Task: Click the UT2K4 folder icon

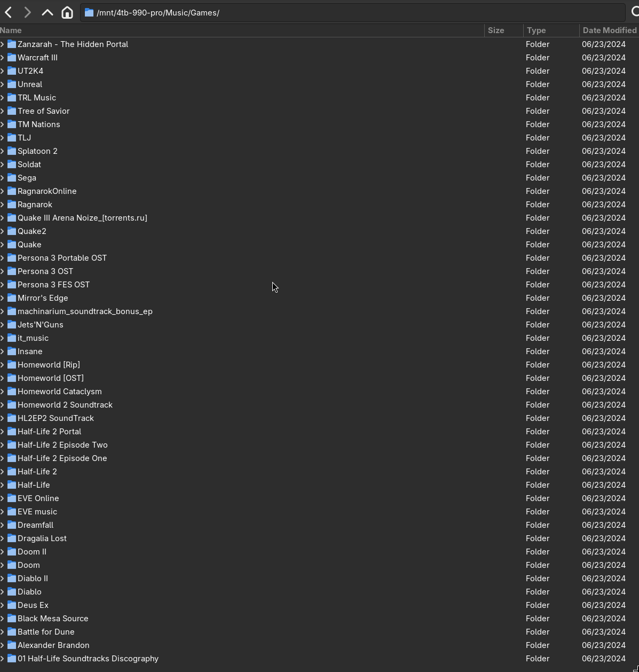Action: coord(11,71)
